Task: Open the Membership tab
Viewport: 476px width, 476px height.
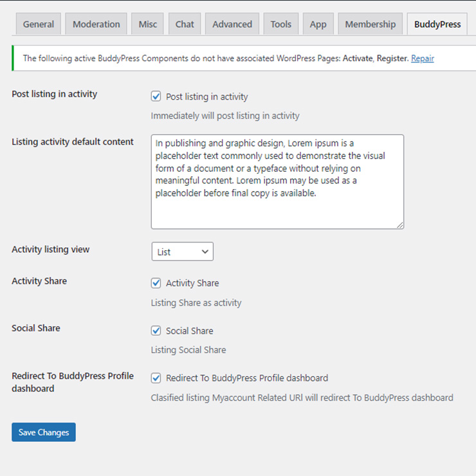Action: [x=371, y=24]
